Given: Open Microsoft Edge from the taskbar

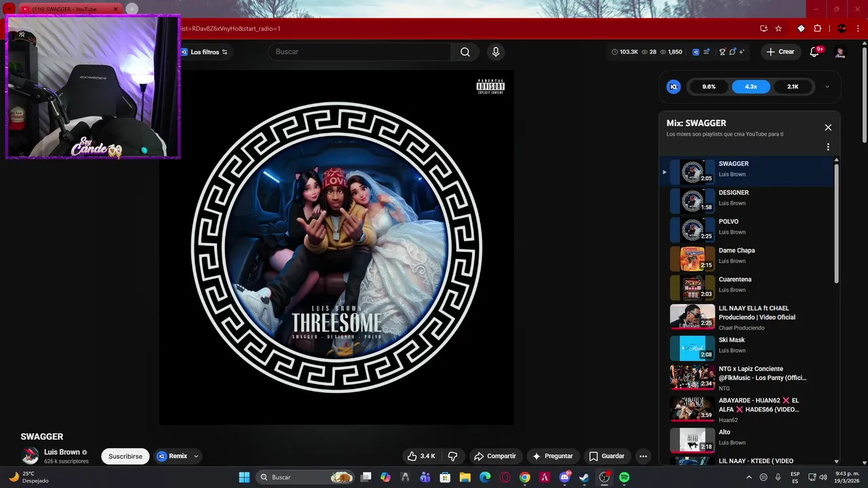Looking at the screenshot, I should (x=485, y=477).
